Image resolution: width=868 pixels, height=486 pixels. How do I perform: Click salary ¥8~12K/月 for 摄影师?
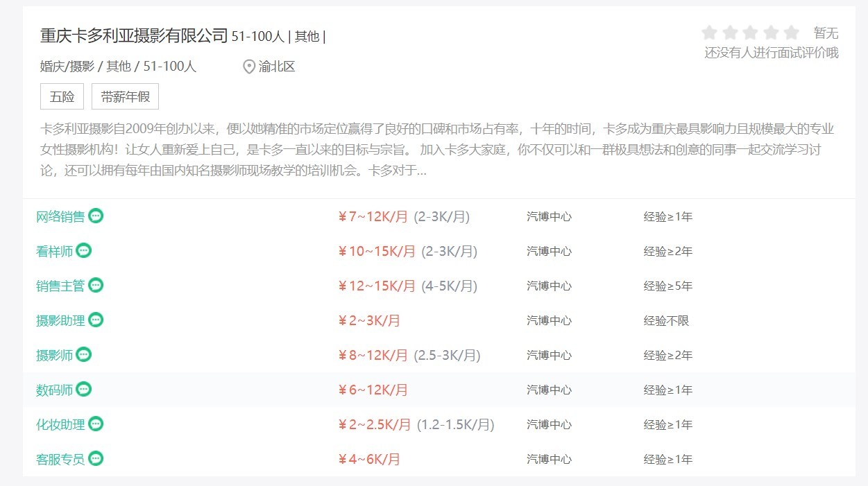tap(373, 356)
